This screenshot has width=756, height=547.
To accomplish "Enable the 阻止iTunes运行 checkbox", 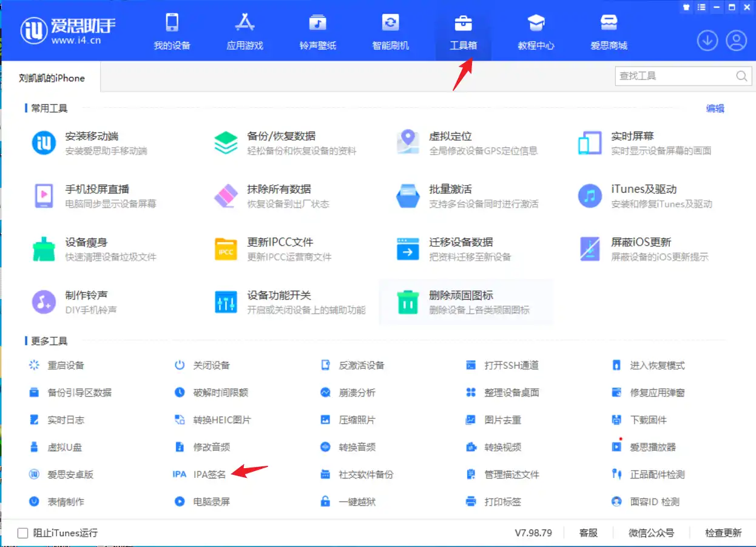I will [23, 533].
